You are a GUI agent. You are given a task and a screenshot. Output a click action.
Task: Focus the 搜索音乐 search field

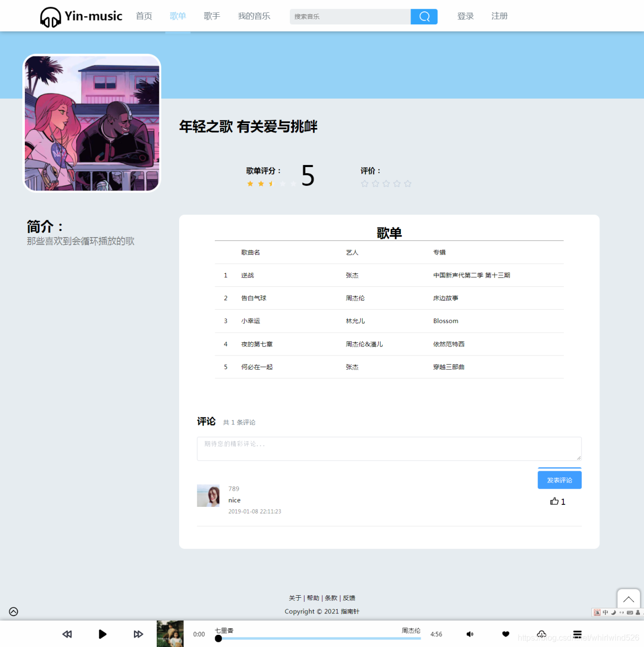click(x=350, y=17)
